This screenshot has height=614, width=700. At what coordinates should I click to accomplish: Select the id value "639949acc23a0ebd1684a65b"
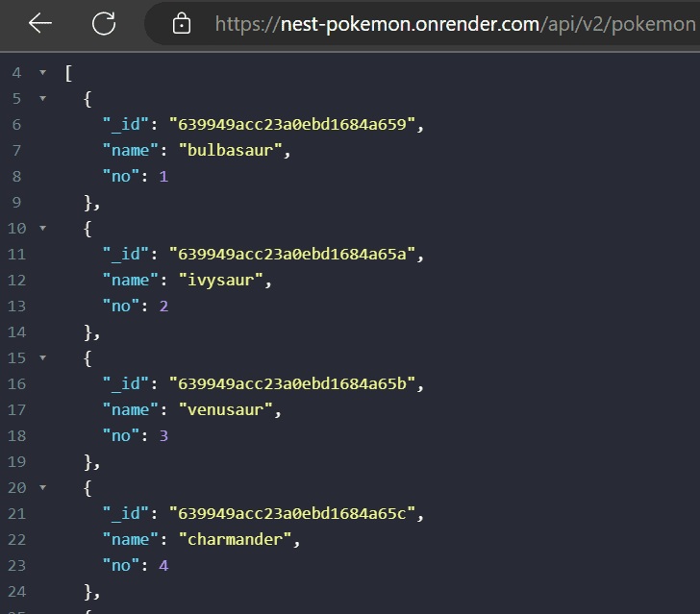pyautogui.click(x=292, y=383)
